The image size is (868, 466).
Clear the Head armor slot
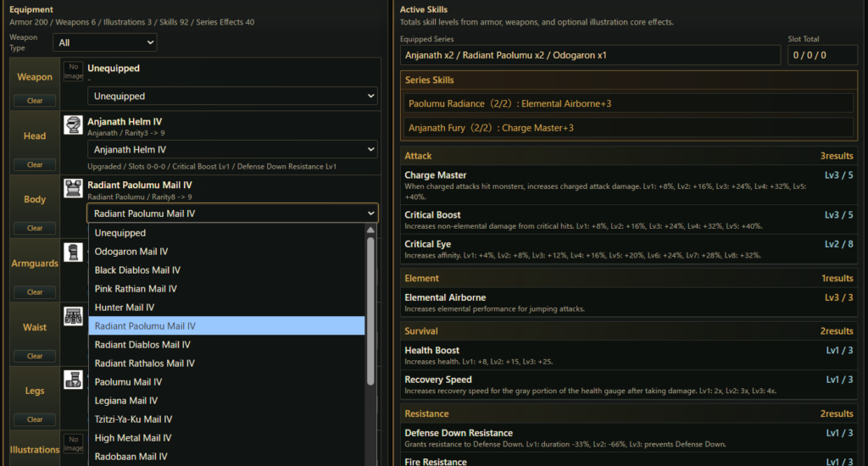34,164
